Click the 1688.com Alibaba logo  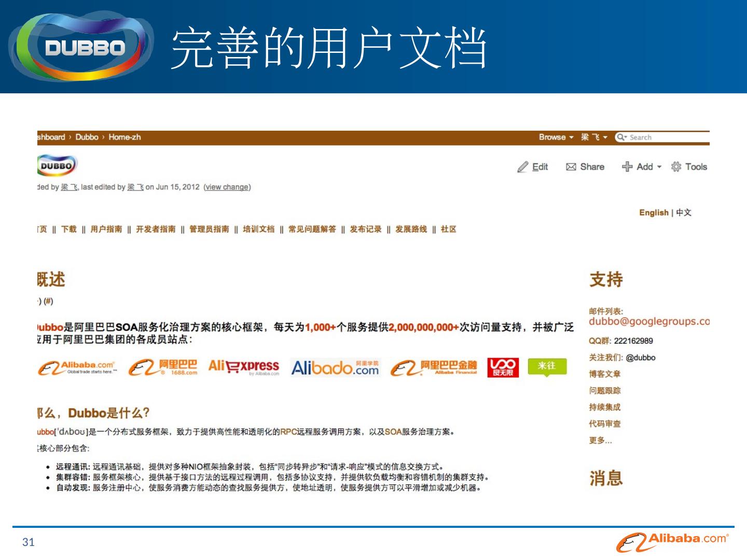tap(163, 368)
